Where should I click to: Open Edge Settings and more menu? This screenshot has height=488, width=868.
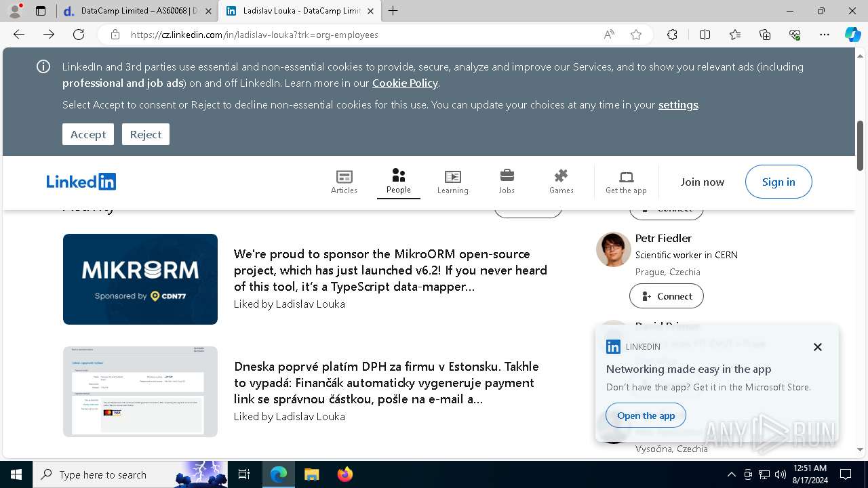click(x=825, y=35)
